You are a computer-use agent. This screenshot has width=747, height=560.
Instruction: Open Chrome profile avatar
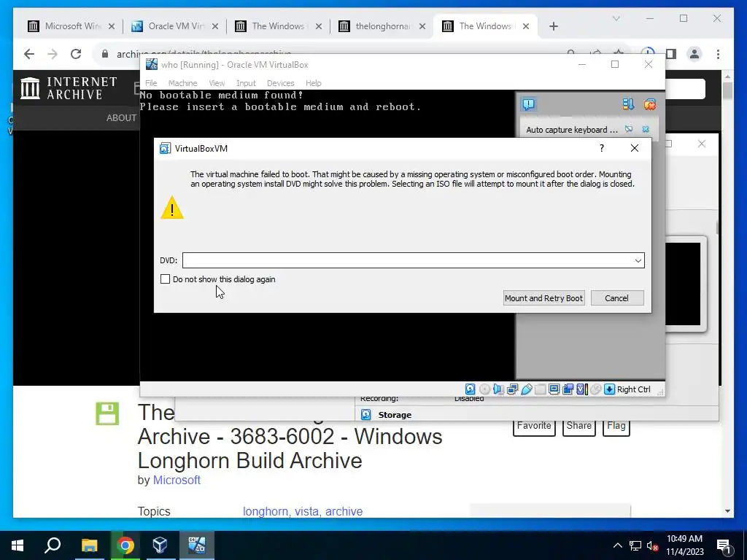pos(694,54)
